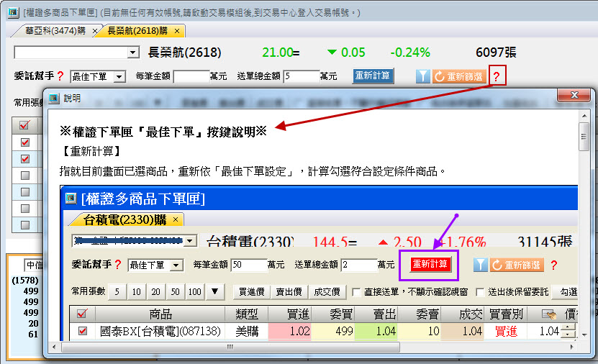Select the 長榮航(2618)購 tab
The width and height of the screenshot is (598, 364).
[x=137, y=31]
